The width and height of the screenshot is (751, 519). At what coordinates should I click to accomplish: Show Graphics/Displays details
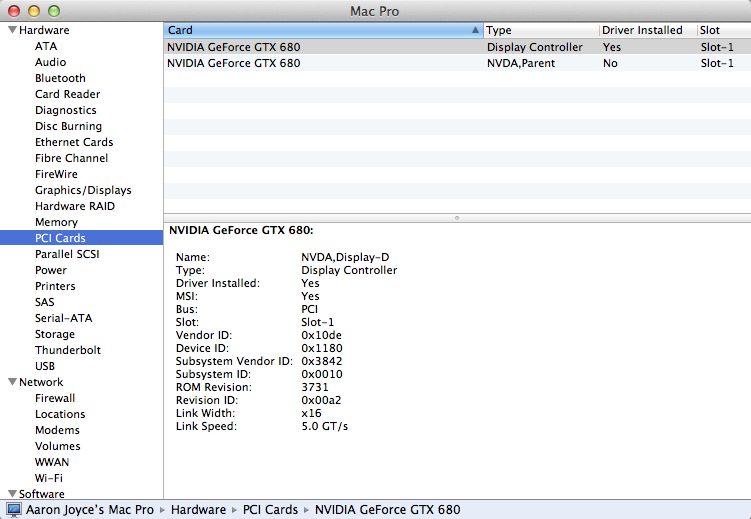point(83,190)
